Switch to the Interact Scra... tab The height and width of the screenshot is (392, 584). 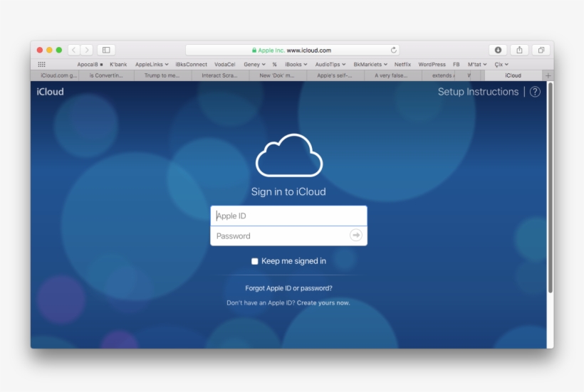pos(219,75)
